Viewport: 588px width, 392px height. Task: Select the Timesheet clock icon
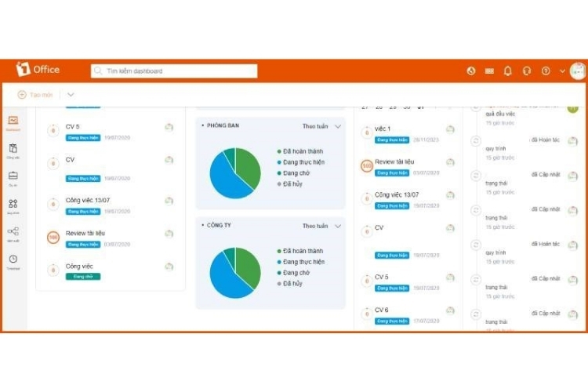pyautogui.click(x=13, y=260)
